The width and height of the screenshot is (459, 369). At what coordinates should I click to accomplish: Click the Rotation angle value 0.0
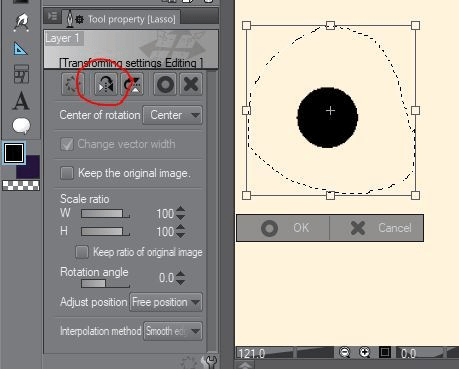coord(166,278)
